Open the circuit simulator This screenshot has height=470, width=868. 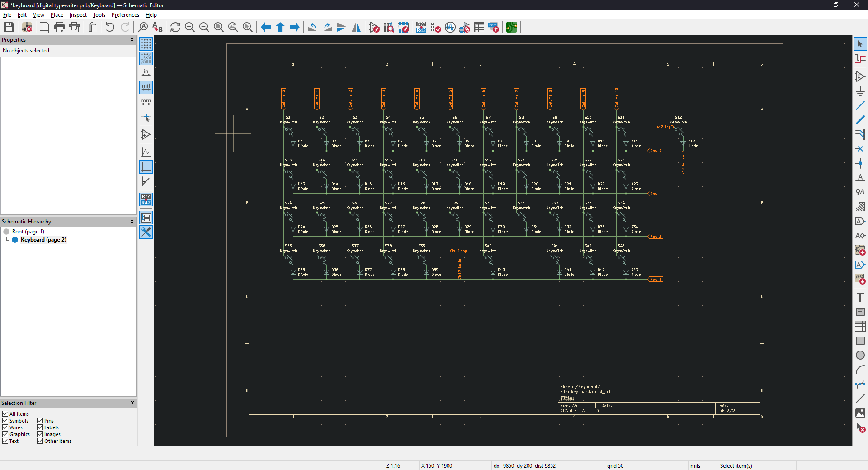click(x=450, y=27)
